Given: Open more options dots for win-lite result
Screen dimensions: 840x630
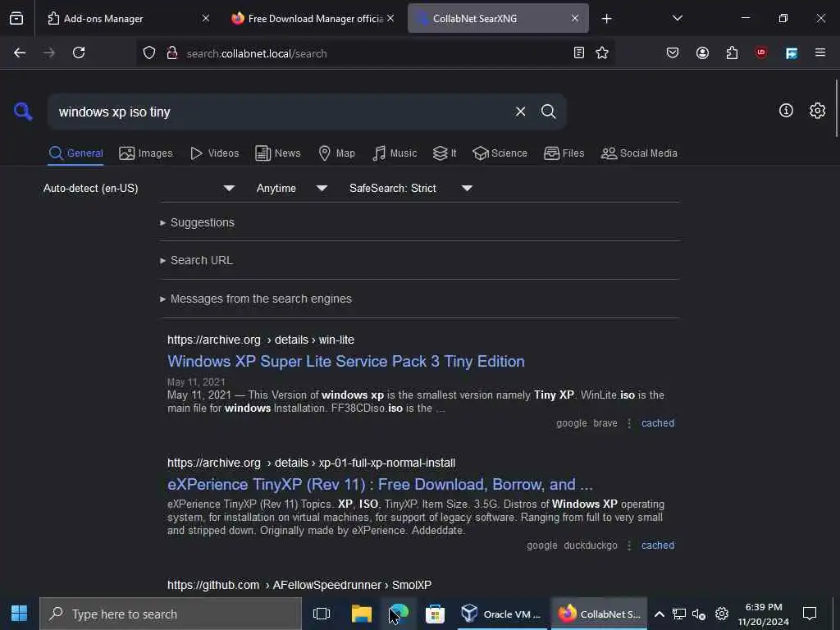Looking at the screenshot, I should click(629, 423).
